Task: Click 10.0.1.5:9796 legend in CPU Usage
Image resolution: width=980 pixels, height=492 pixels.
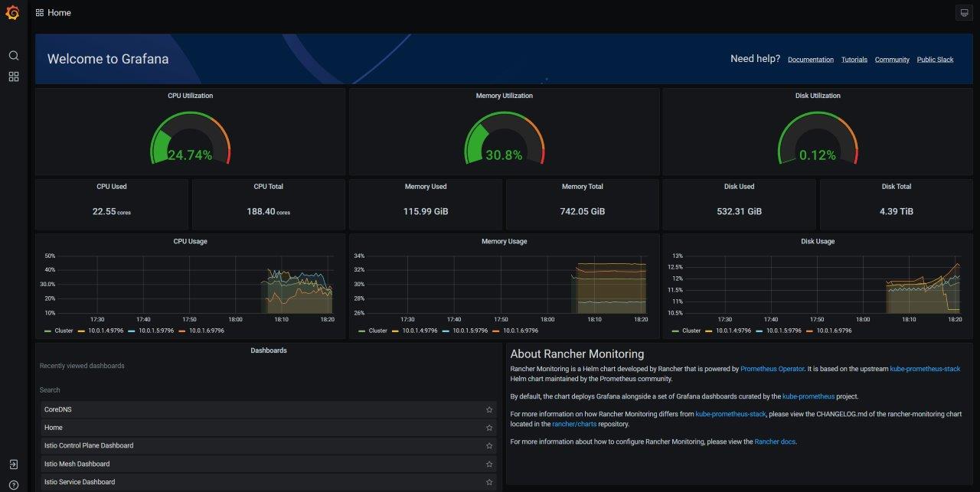Action: [155, 331]
